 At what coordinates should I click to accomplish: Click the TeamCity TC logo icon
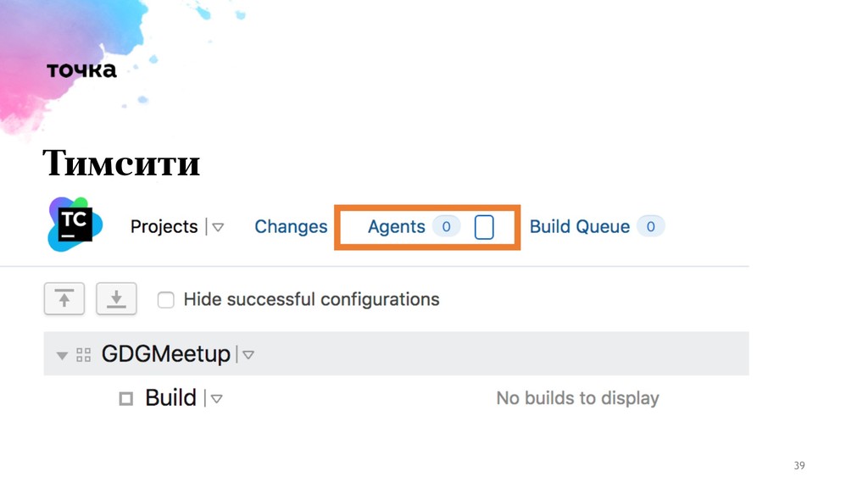coord(75,224)
